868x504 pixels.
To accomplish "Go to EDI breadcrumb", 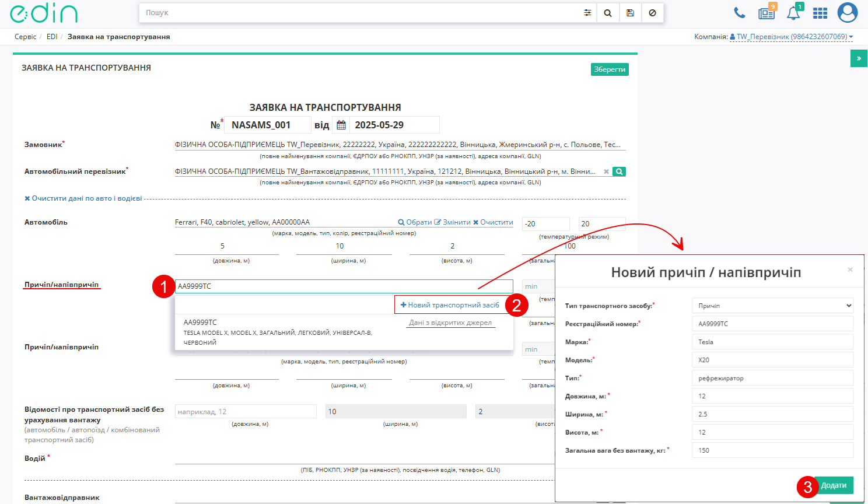I will [x=52, y=37].
